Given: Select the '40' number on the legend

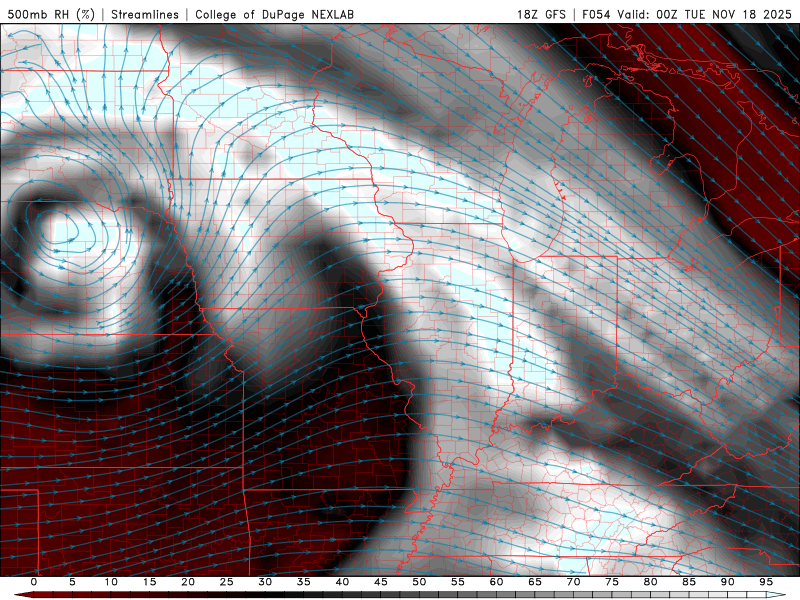Looking at the screenshot, I should pyautogui.click(x=342, y=582).
